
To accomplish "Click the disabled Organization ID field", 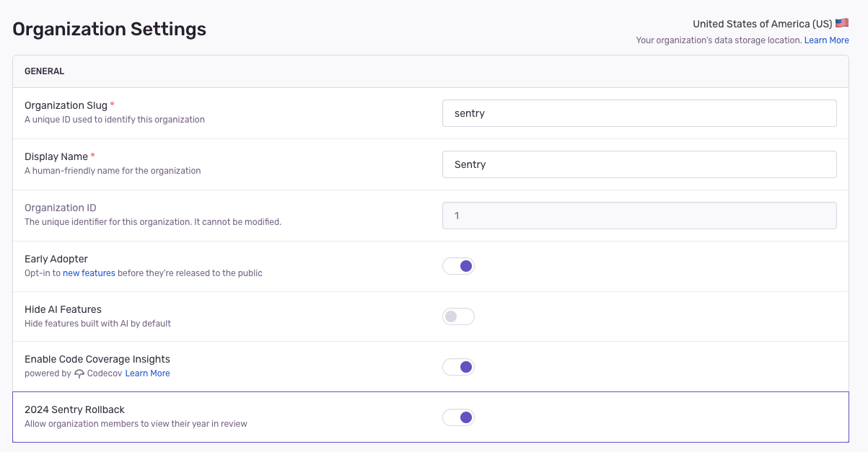I will click(639, 216).
